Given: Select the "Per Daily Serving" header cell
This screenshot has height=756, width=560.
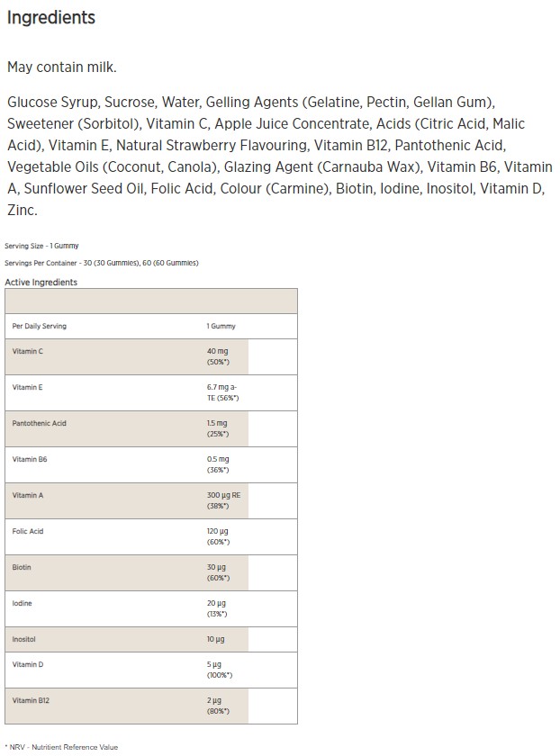Looking at the screenshot, I should 40,326.
